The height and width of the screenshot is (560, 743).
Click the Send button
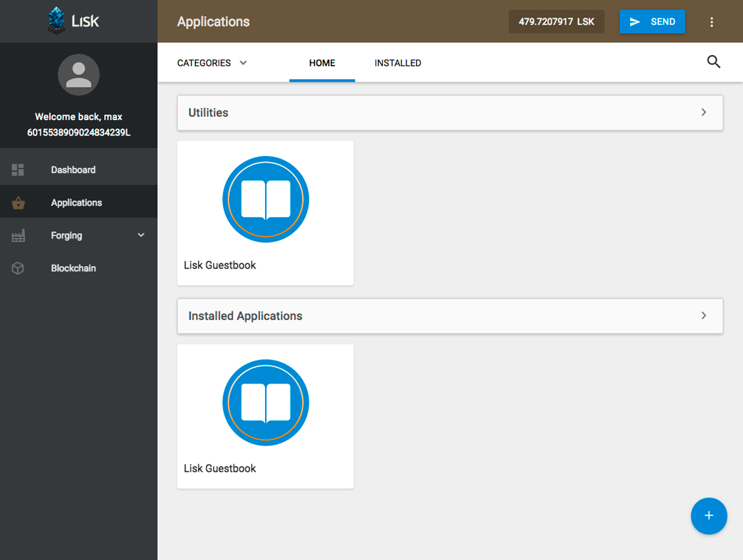point(652,22)
